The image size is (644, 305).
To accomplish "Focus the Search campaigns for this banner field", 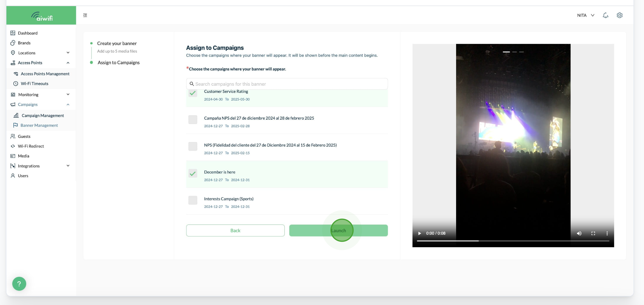I will click(287, 84).
